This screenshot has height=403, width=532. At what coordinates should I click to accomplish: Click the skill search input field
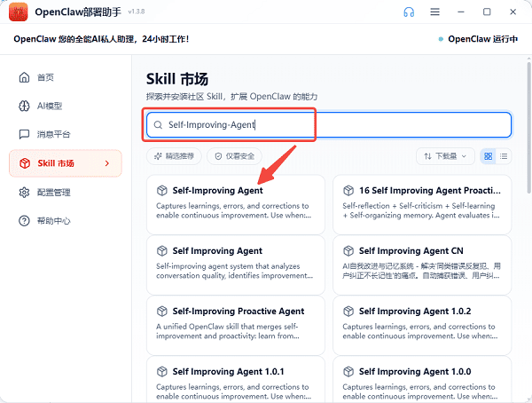pos(329,125)
